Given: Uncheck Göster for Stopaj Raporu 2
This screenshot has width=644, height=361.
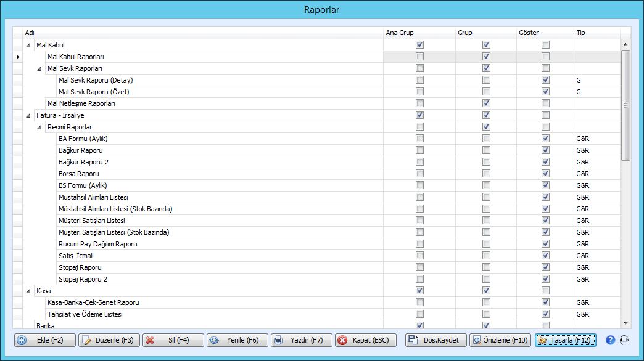Looking at the screenshot, I should coord(545,279).
